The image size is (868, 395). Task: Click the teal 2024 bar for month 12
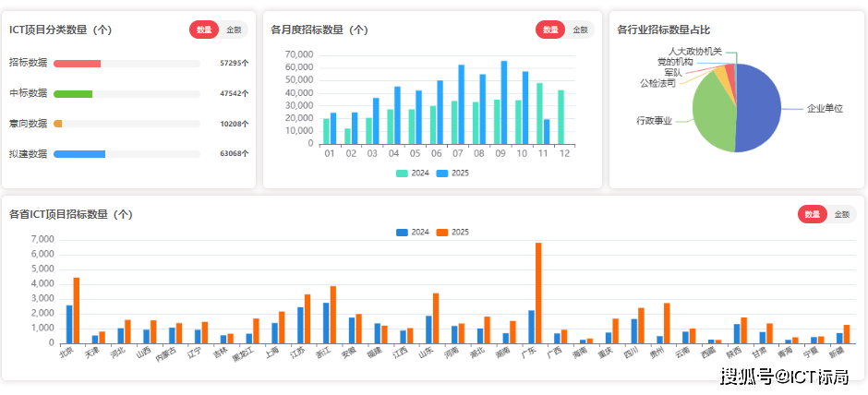pos(561,117)
